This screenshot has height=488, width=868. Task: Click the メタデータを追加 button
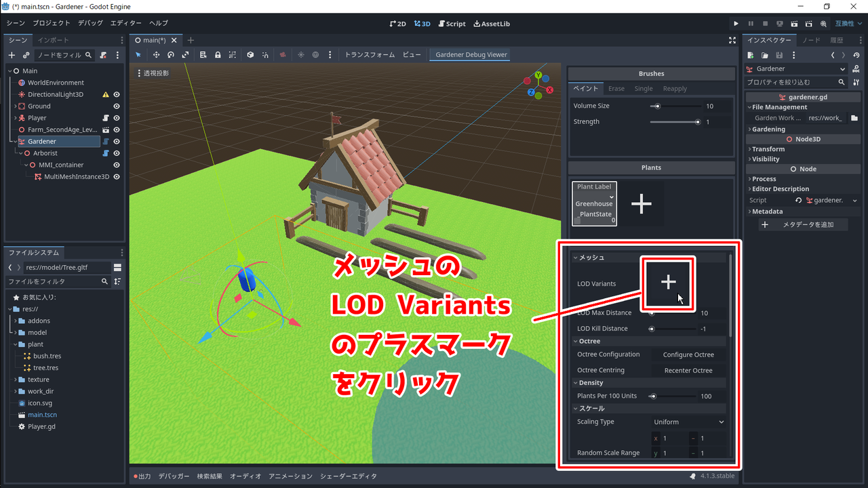tap(804, 224)
